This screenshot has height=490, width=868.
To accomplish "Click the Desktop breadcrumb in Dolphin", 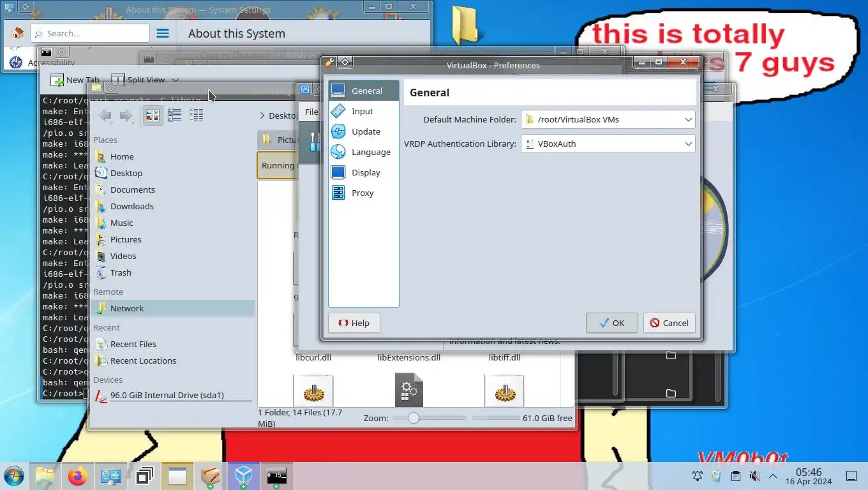I will coord(283,115).
